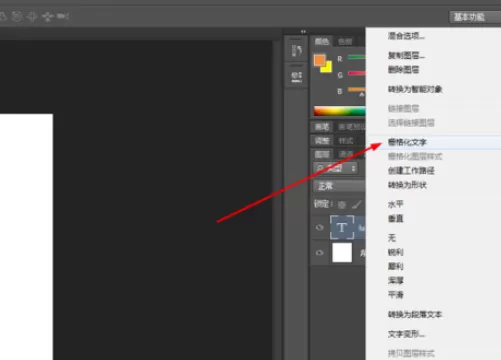Screen dimensions: 501x360
Task: Switch to the 画笔 panel tab
Action: pos(322,127)
